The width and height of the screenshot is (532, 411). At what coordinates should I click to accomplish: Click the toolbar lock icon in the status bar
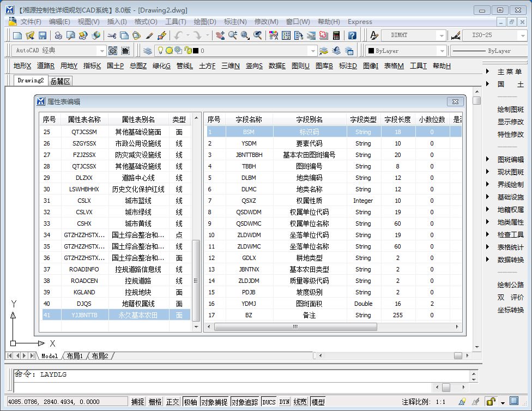(491, 402)
